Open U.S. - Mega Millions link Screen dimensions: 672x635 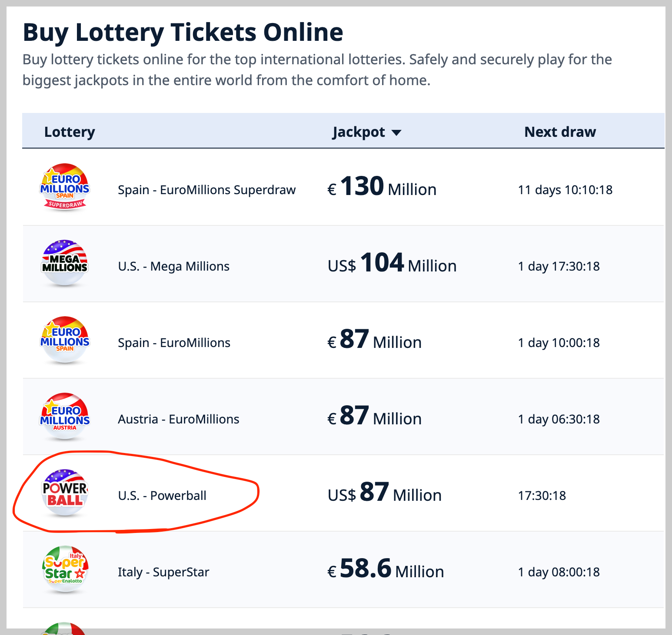click(173, 266)
